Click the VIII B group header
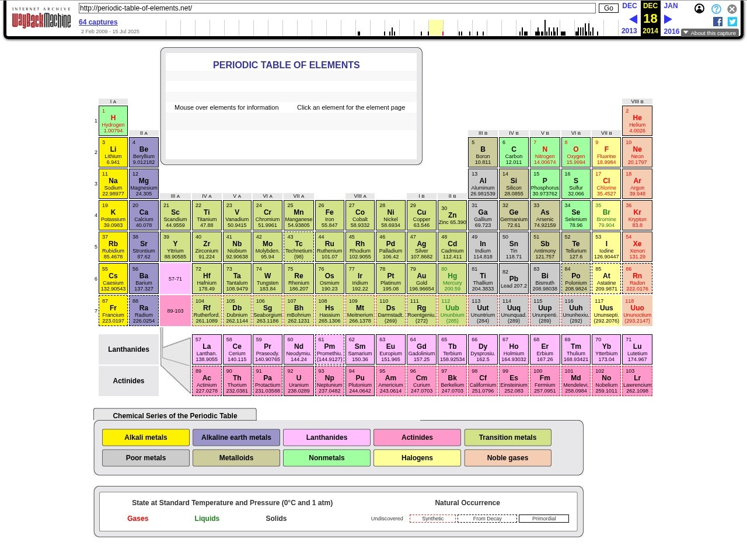Image resolution: width=747 pixels, height=560 pixels. click(x=637, y=101)
